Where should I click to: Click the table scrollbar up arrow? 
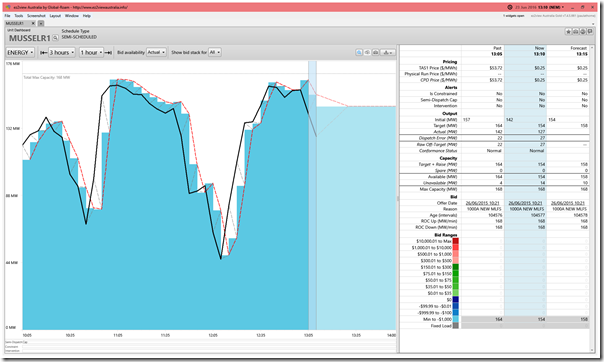point(592,47)
